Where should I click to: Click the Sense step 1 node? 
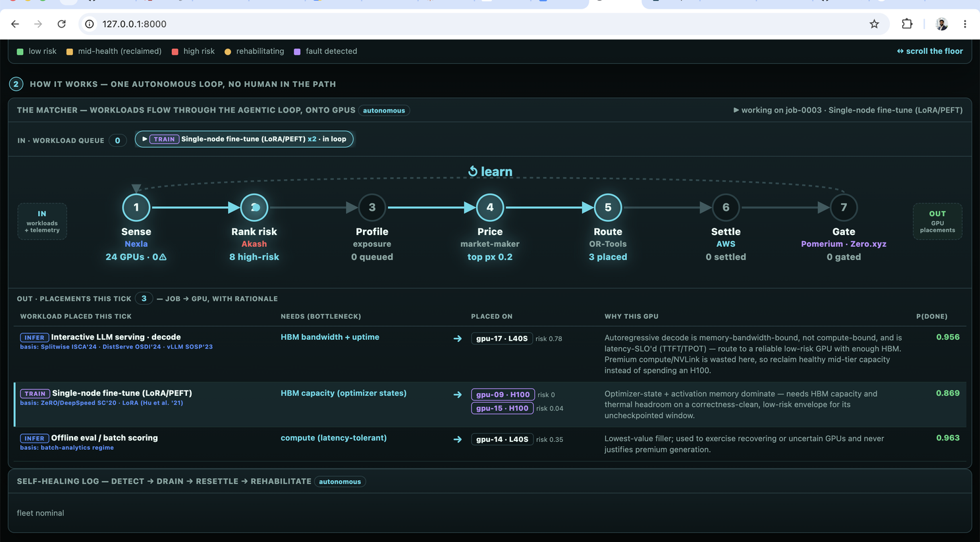click(136, 207)
